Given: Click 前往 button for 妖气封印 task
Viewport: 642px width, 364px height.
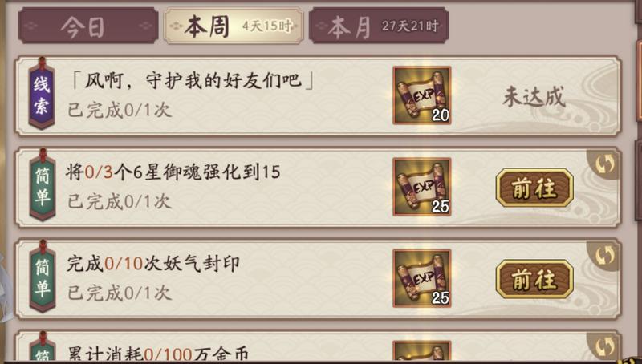Looking at the screenshot, I should [534, 279].
